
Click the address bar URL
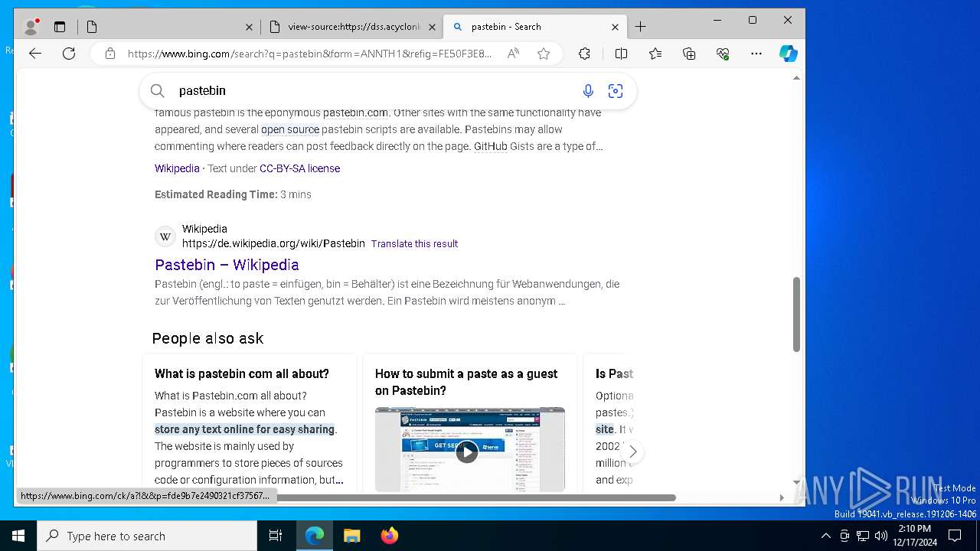click(x=309, y=54)
